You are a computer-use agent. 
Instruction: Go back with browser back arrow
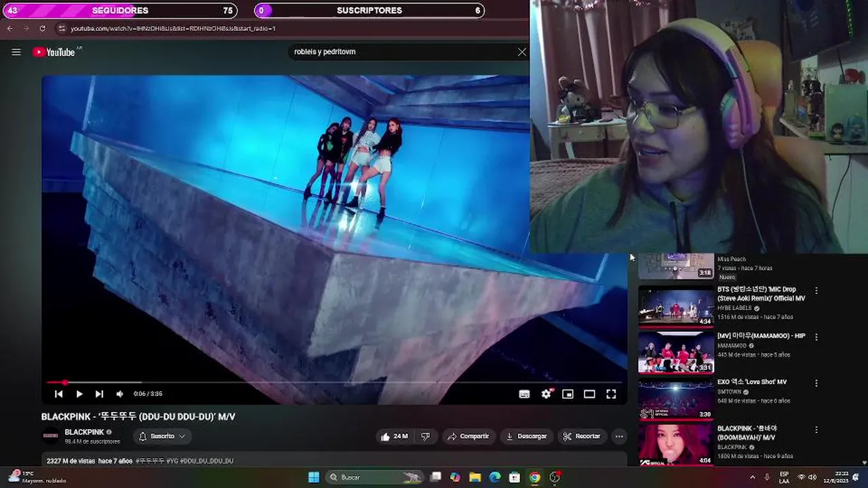click(10, 28)
